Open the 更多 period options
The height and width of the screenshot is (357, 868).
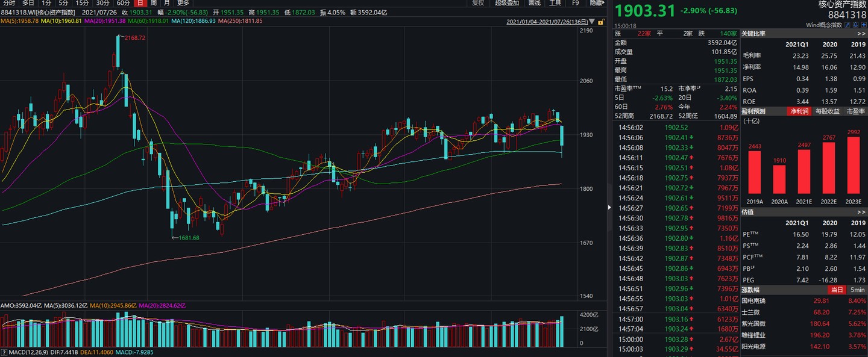(x=183, y=3)
